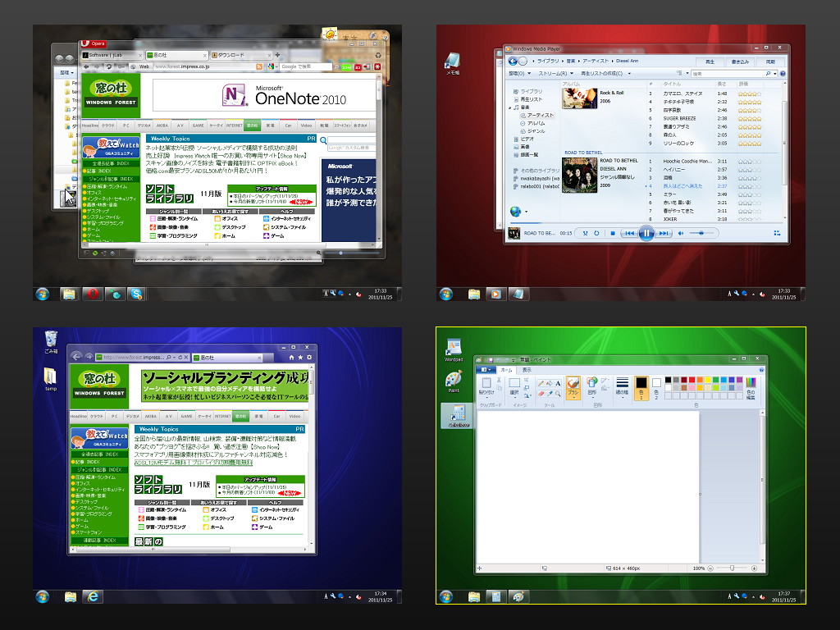Open the Play tab in Media Player

point(710,62)
